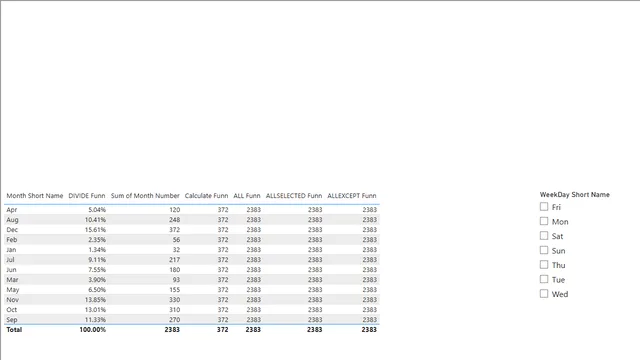This screenshot has height=360, width=640.
Task: Check the Wed checkbox
Action: click(544, 293)
